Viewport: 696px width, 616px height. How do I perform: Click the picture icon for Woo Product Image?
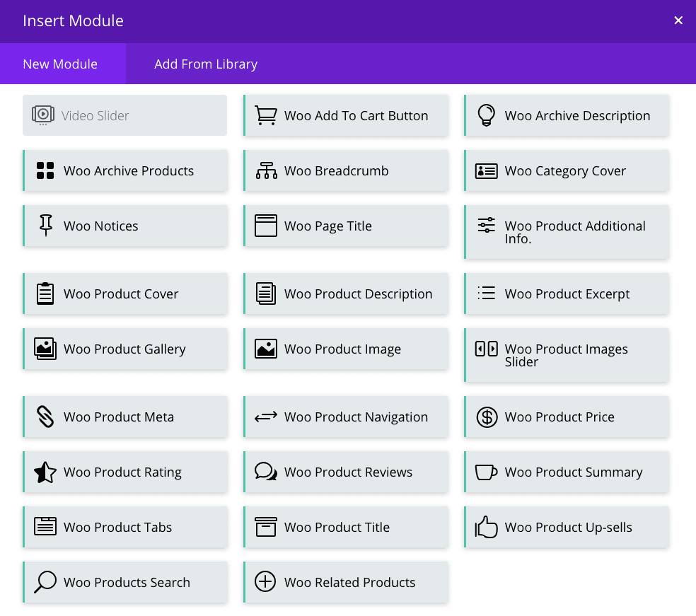tap(266, 349)
